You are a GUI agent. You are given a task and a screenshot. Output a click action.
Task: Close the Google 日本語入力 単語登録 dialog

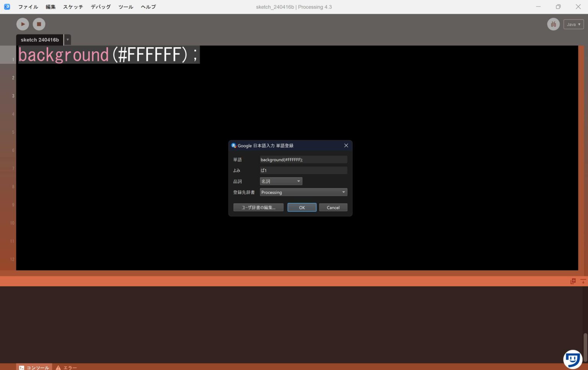[x=346, y=146]
